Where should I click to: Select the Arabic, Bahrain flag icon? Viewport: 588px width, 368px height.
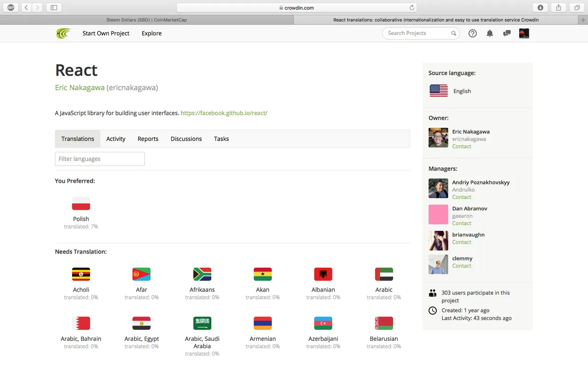81,323
